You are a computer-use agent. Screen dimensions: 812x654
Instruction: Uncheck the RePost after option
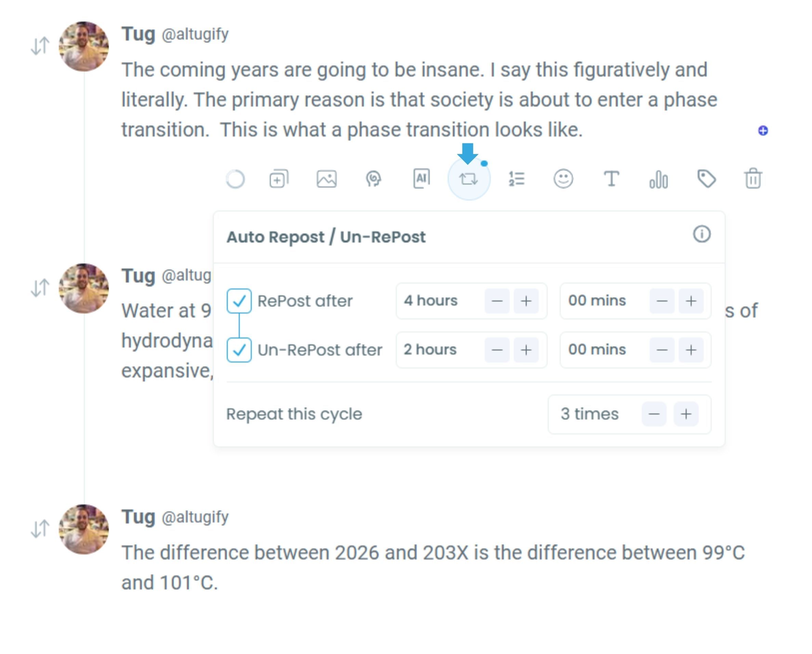click(238, 301)
